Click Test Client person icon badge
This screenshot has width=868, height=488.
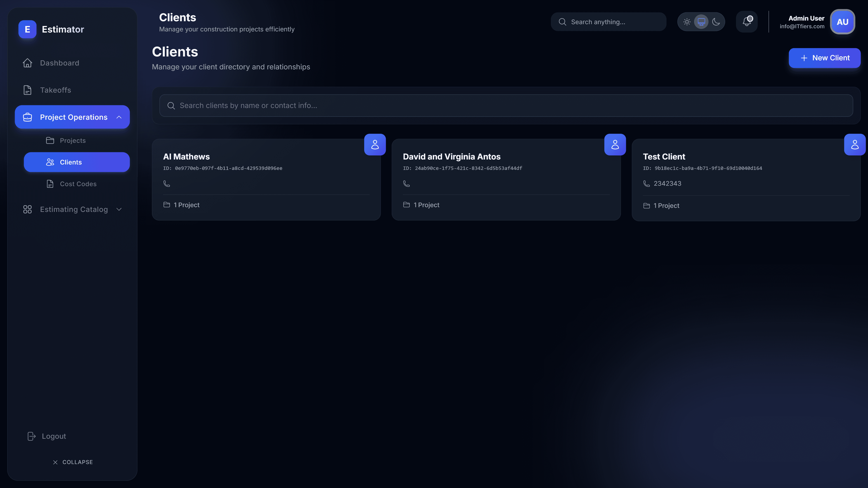pyautogui.click(x=855, y=145)
